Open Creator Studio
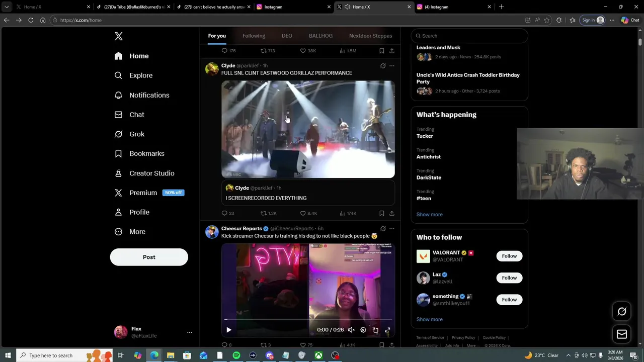 [144, 173]
